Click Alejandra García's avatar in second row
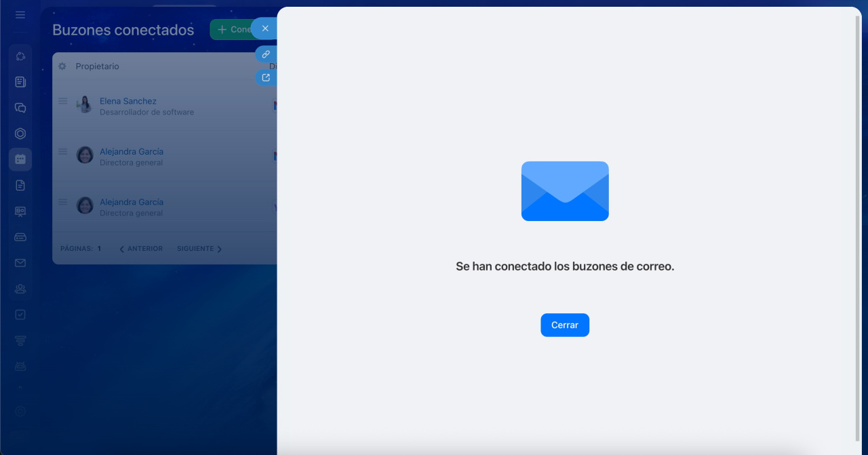The height and width of the screenshot is (455, 868). click(x=85, y=155)
